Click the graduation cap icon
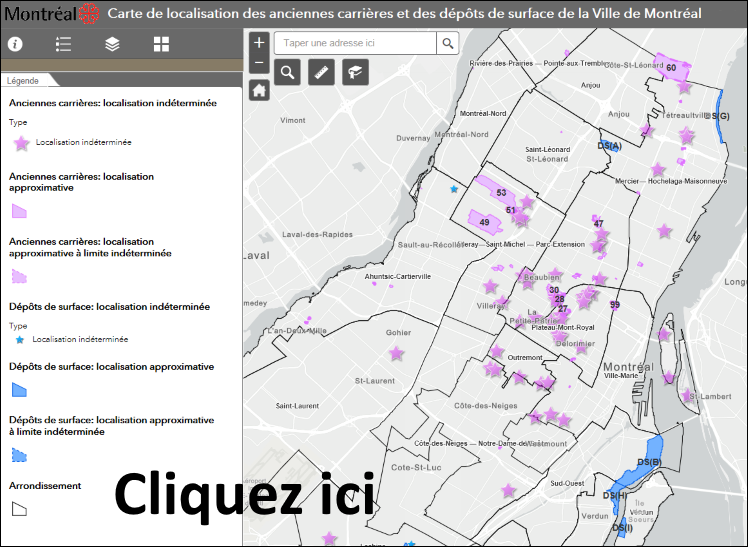 tap(354, 72)
